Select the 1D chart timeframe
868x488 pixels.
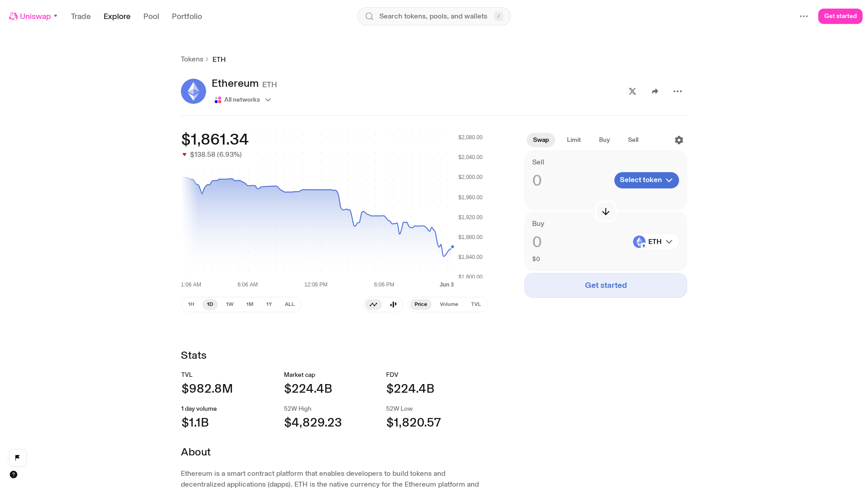[x=210, y=305]
